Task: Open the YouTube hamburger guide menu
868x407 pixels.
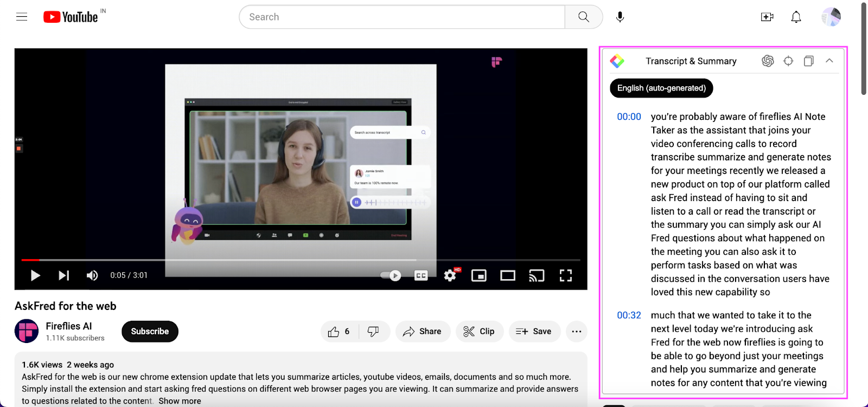Action: pos(22,17)
